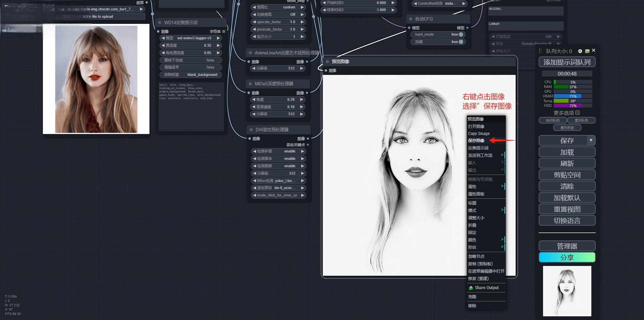Toggle the hard_mode switch

[461, 34]
